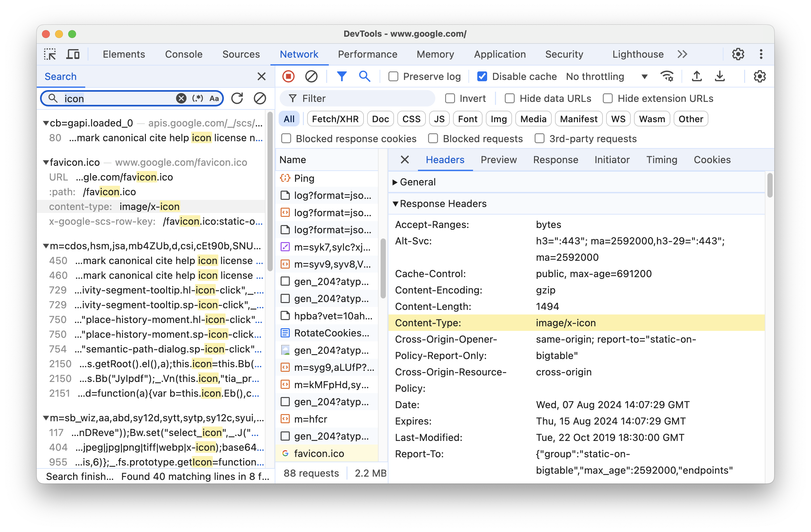Image resolution: width=811 pixels, height=532 pixels.
Task: Toggle the Preserve log checkbox
Action: 392,76
